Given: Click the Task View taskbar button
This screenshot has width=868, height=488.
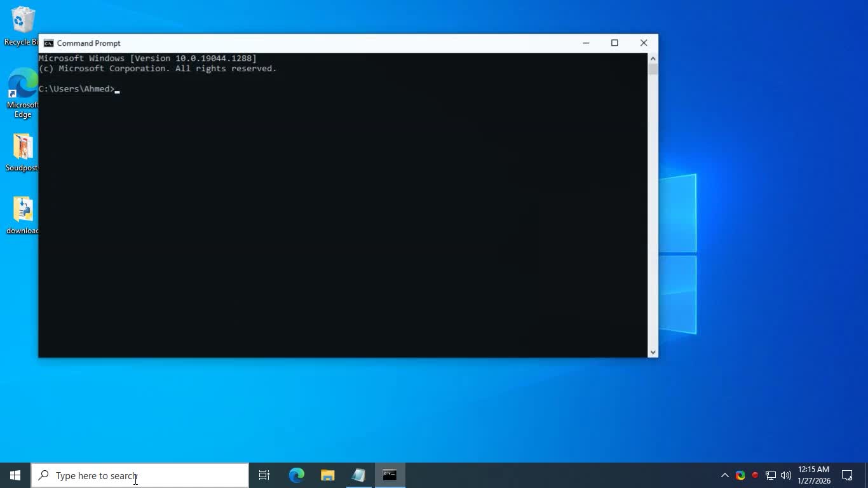Looking at the screenshot, I should 264,475.
